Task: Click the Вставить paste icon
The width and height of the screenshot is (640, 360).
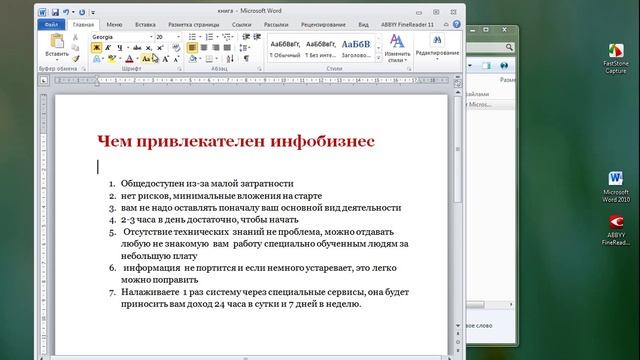Action: click(x=57, y=41)
